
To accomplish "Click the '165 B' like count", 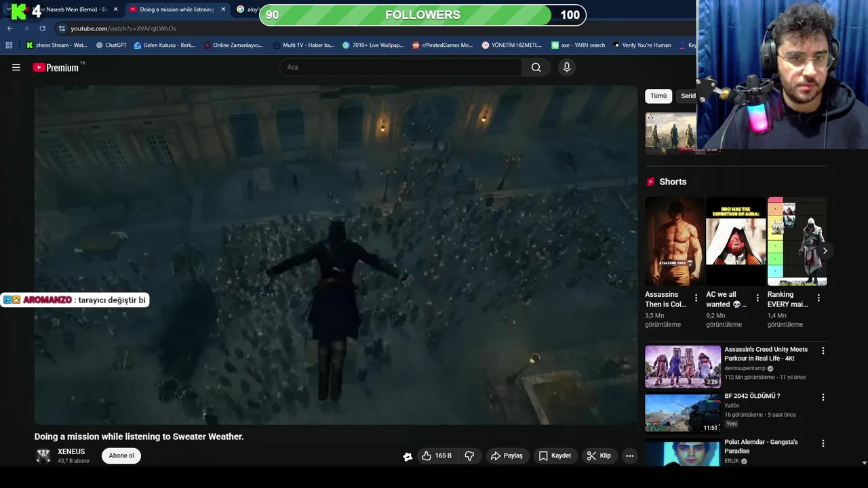I will click(x=443, y=455).
